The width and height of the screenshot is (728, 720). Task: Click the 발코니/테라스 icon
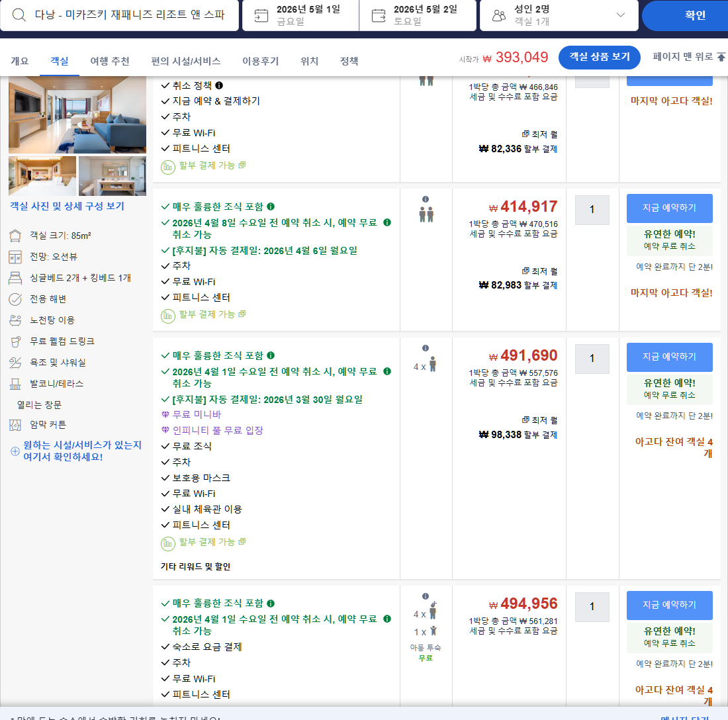point(15,384)
